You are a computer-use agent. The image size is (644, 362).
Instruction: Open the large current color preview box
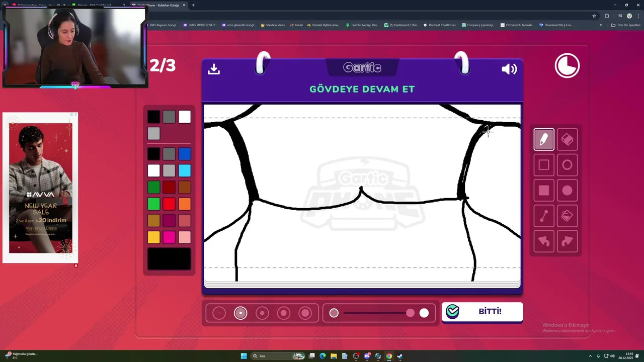tap(169, 259)
